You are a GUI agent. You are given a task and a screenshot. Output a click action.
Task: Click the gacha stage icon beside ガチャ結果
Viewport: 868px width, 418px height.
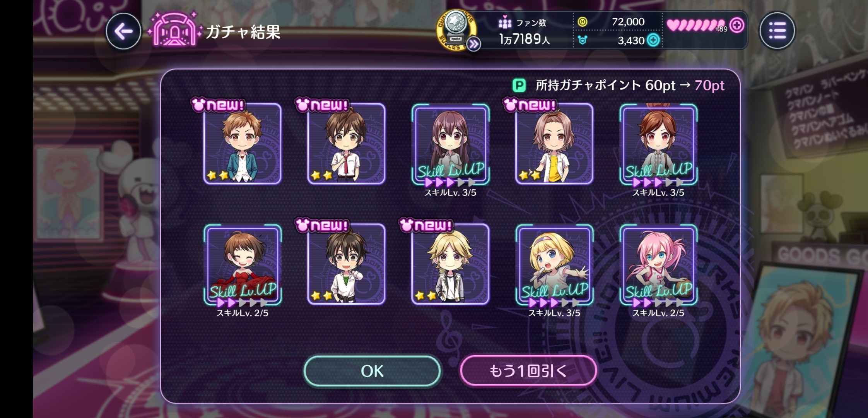[x=175, y=29]
